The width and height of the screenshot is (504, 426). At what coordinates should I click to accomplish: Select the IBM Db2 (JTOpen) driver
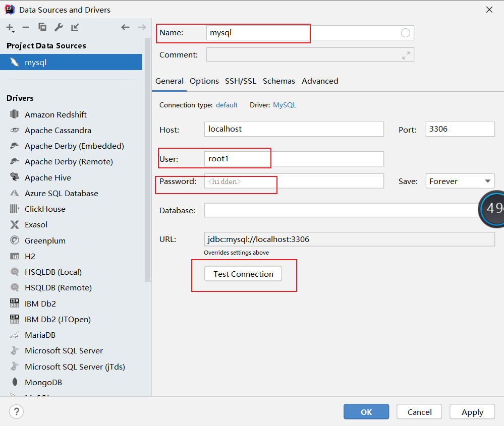58,319
